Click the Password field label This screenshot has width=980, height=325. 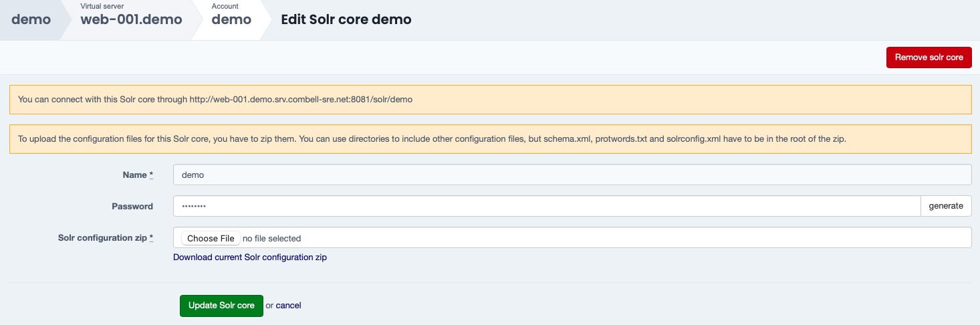point(132,206)
